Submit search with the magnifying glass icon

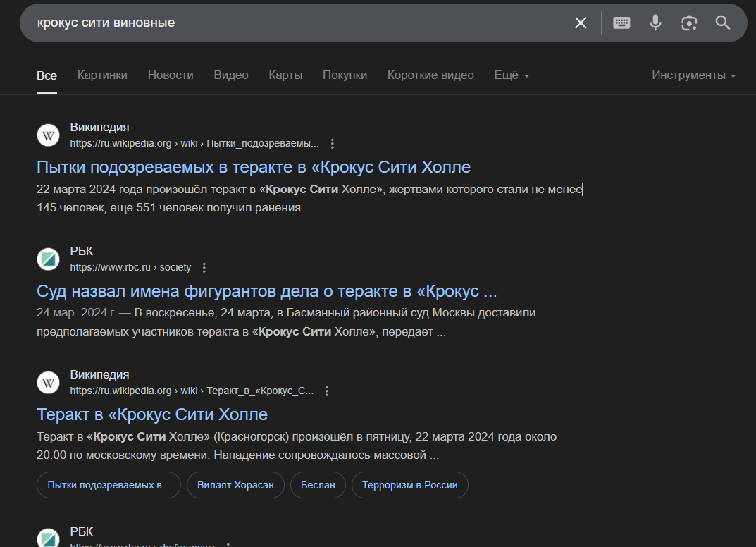click(722, 23)
